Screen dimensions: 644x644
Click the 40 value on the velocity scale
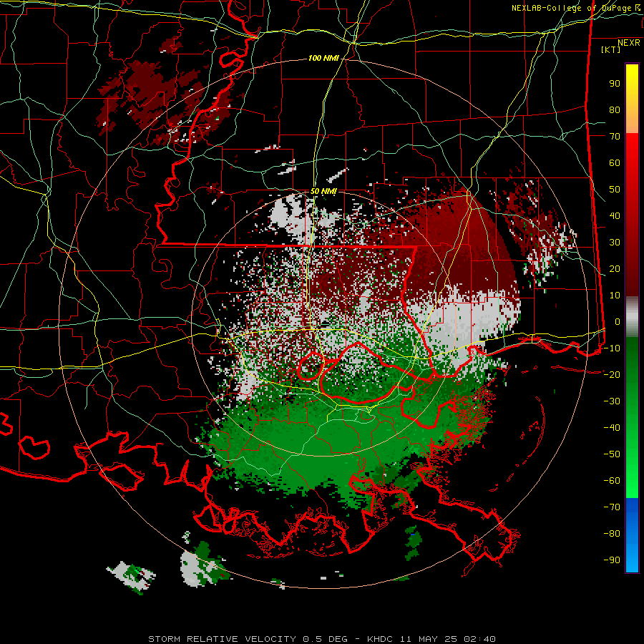pyautogui.click(x=615, y=215)
